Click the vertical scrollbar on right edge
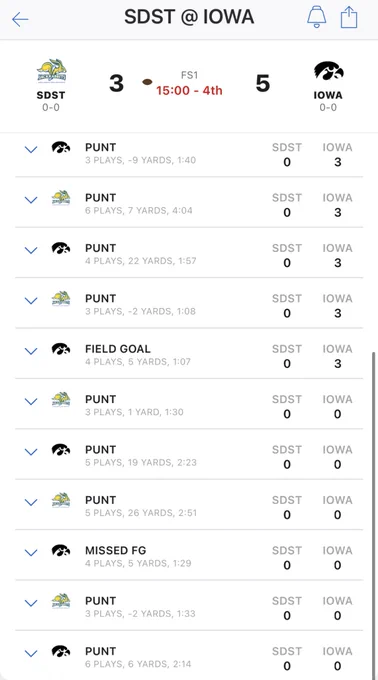Viewport: 378px width, 680px height. pyautogui.click(x=374, y=512)
